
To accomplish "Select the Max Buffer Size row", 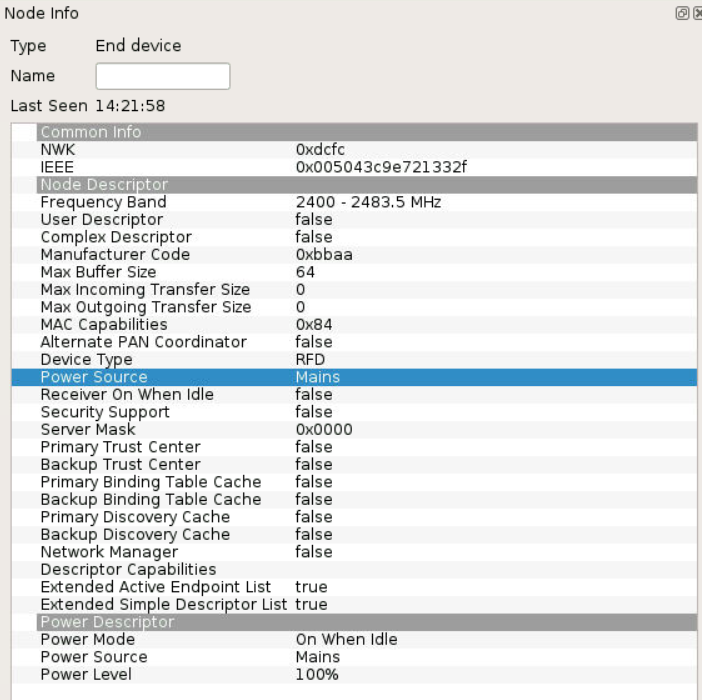I will tap(355, 272).
